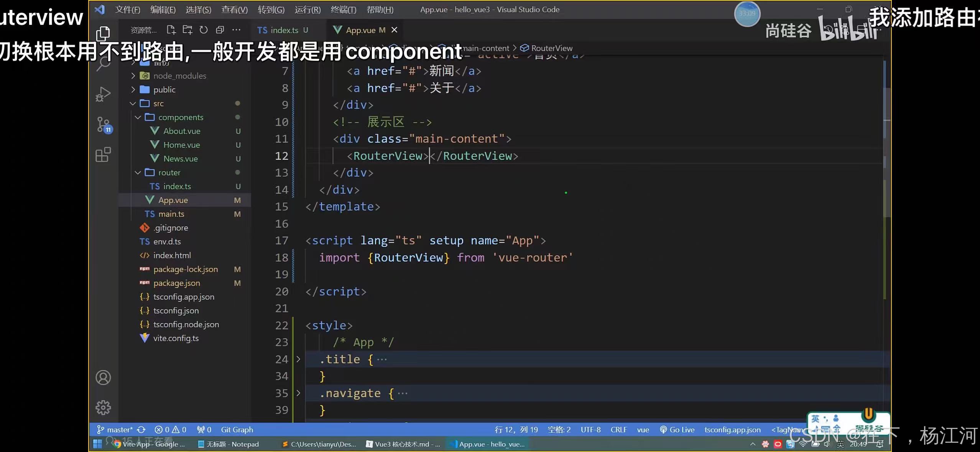Open Source Control view with 11 badge
The height and width of the screenshot is (452, 980).
[104, 125]
